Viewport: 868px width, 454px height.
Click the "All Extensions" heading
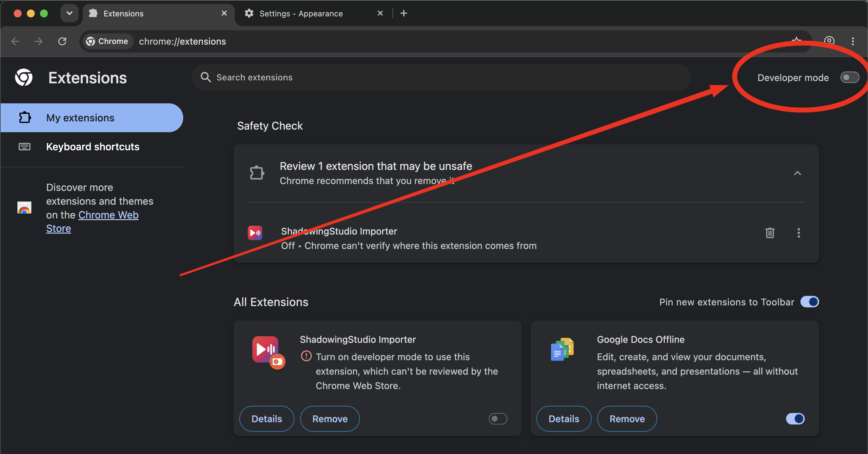[x=271, y=302]
